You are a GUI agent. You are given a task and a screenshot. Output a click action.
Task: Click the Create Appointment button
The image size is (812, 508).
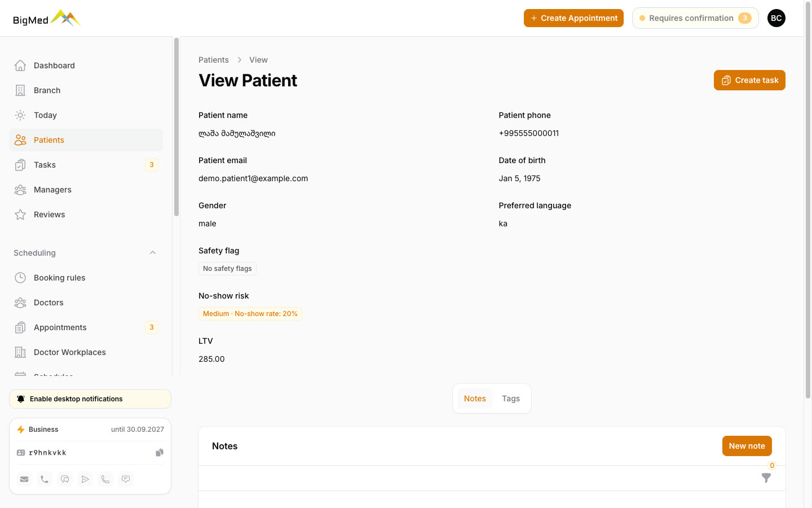pyautogui.click(x=573, y=18)
